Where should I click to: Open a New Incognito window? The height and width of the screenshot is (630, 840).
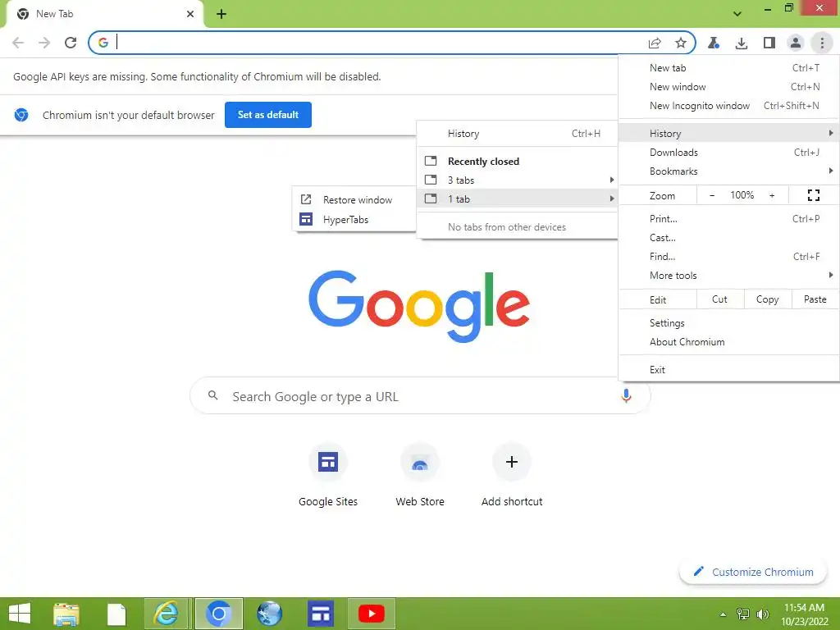(728, 106)
